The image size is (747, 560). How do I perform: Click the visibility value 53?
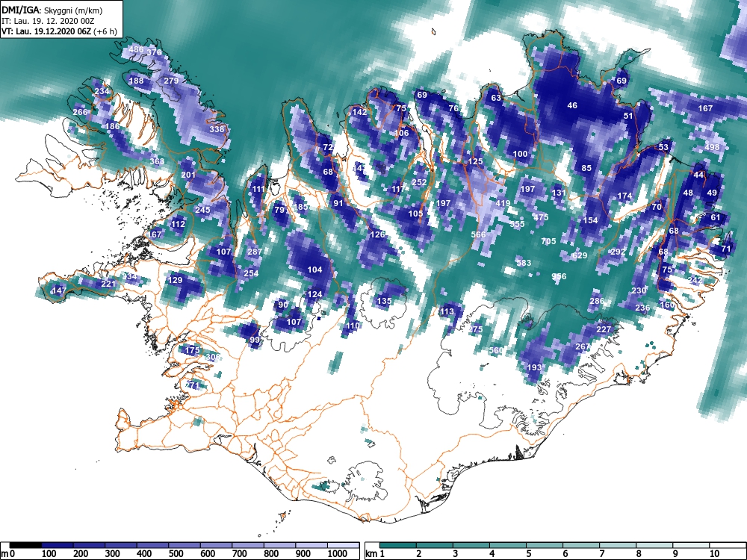pos(663,146)
